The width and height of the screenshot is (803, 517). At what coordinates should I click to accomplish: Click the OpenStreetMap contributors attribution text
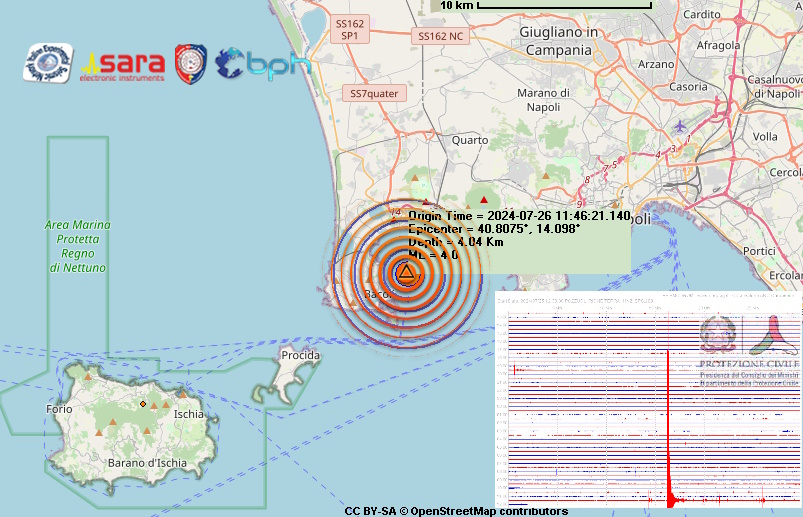pyautogui.click(x=456, y=511)
